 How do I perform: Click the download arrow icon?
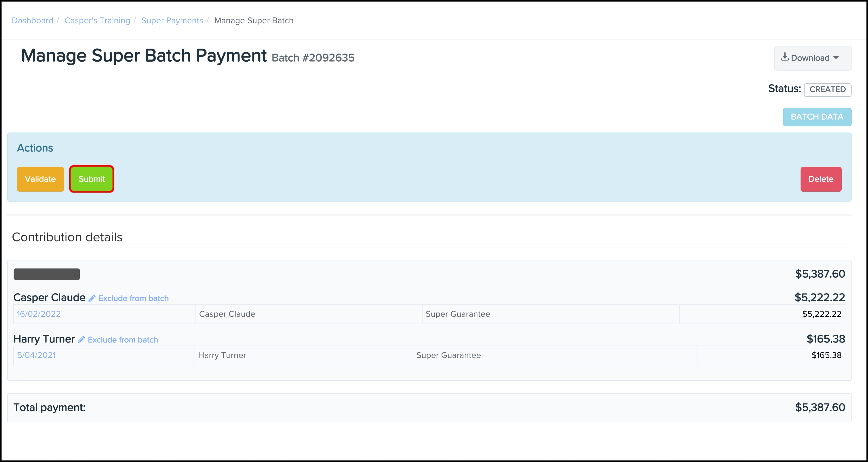pos(784,57)
